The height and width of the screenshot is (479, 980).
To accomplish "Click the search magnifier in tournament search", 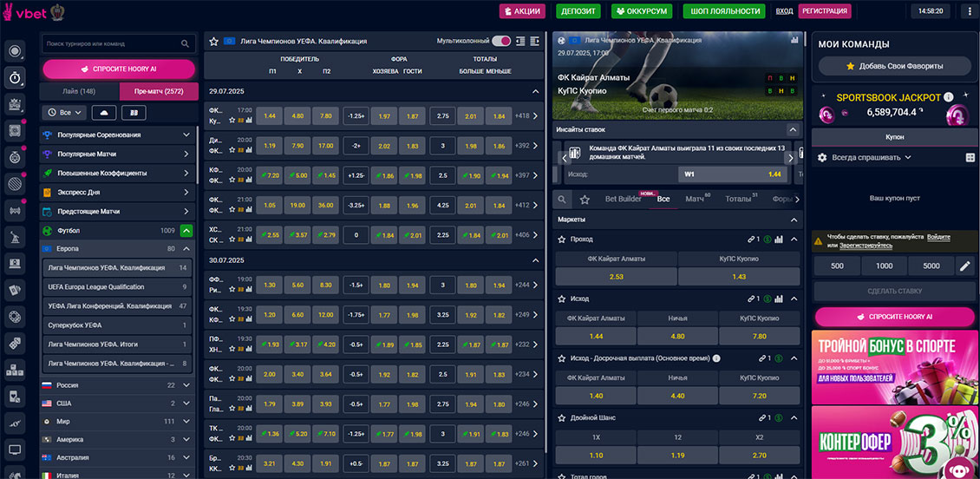I will (185, 43).
